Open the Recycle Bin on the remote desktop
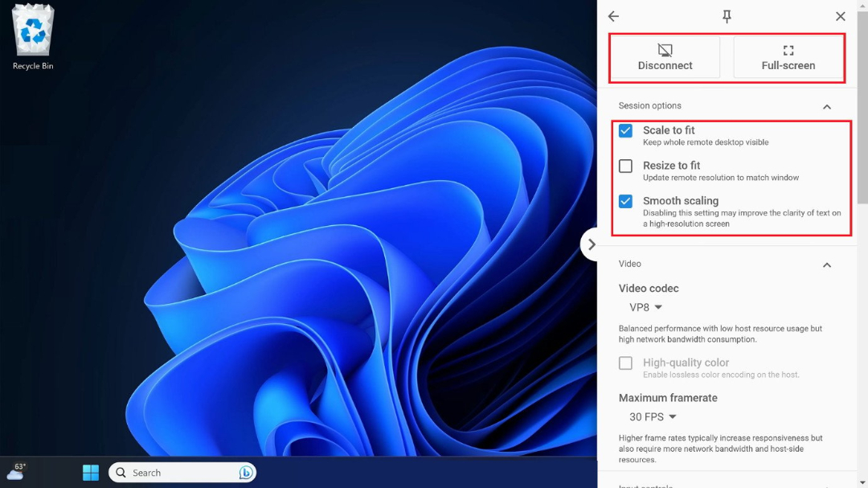 point(33,37)
